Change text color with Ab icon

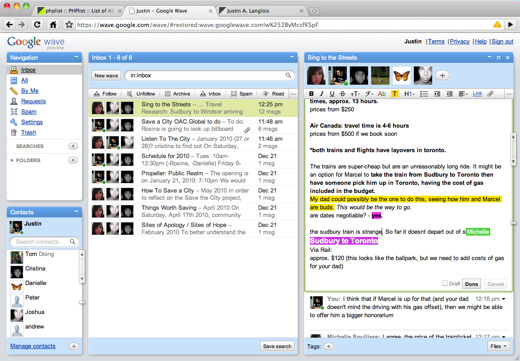point(382,94)
